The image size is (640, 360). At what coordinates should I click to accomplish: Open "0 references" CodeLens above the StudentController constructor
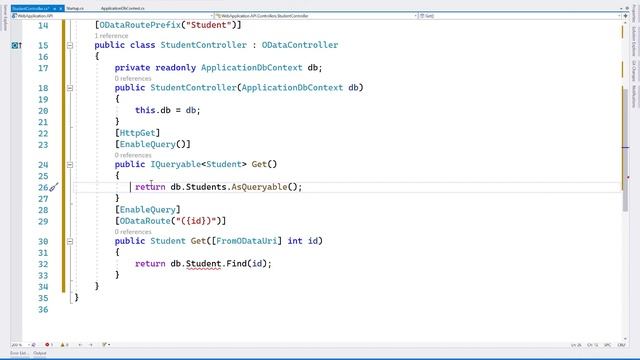click(x=133, y=78)
